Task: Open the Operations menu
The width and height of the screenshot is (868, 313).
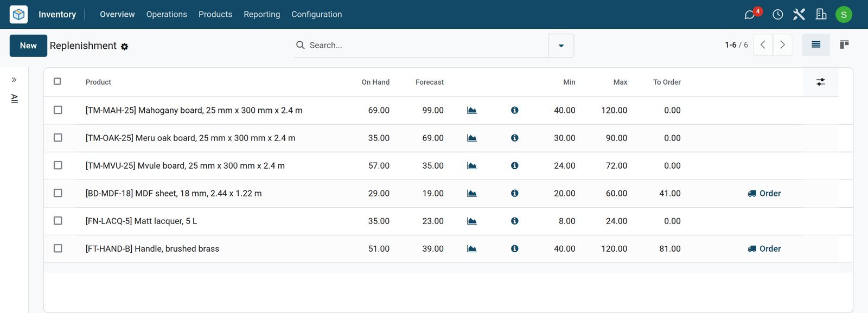Action: pos(167,15)
